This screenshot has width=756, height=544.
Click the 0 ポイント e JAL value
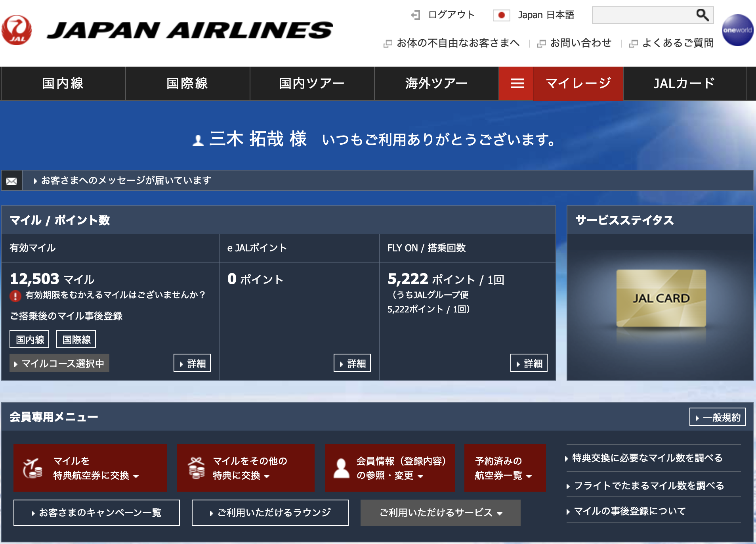coord(256,279)
